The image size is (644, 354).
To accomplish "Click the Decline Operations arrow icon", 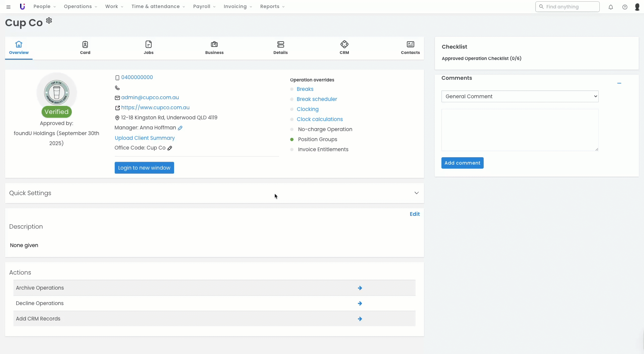I will [x=360, y=303].
